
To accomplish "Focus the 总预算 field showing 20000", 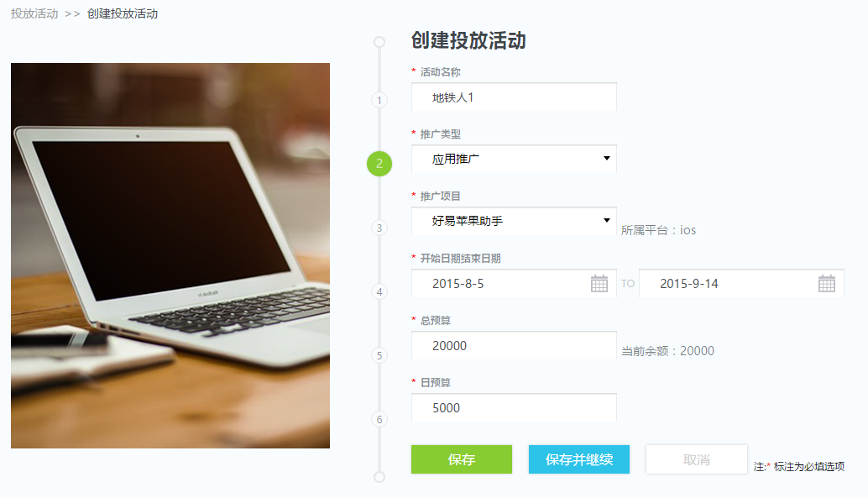I will pyautogui.click(x=514, y=345).
